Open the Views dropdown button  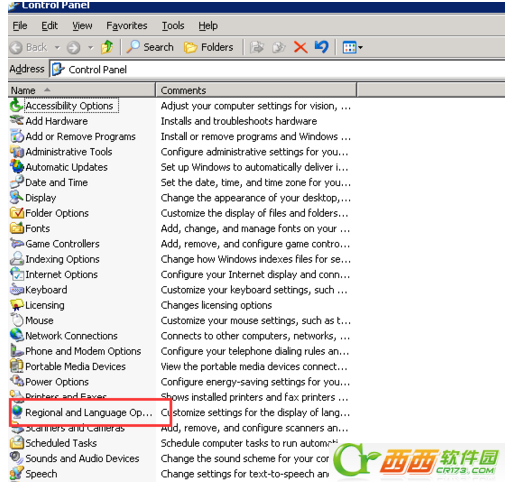tap(353, 47)
